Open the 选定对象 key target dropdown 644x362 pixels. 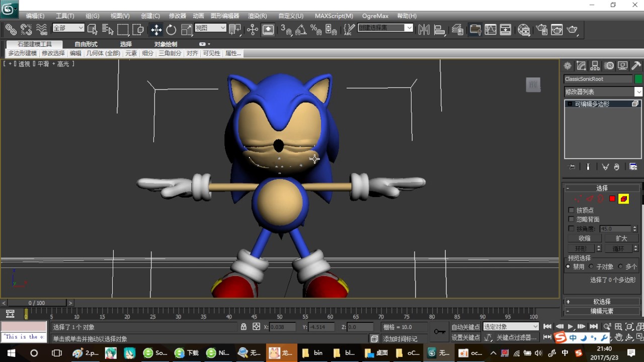point(511,327)
